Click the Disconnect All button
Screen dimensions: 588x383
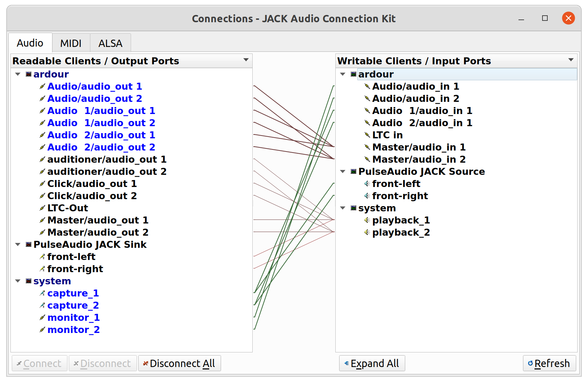coord(179,363)
